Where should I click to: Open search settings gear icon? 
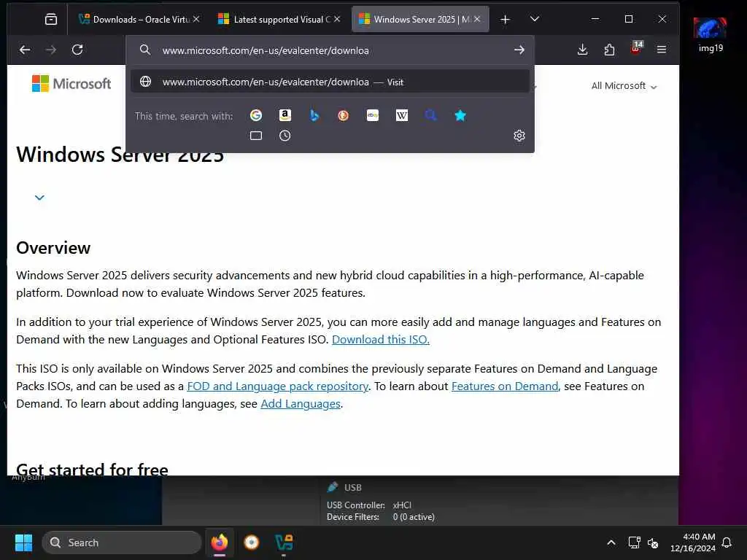519,136
